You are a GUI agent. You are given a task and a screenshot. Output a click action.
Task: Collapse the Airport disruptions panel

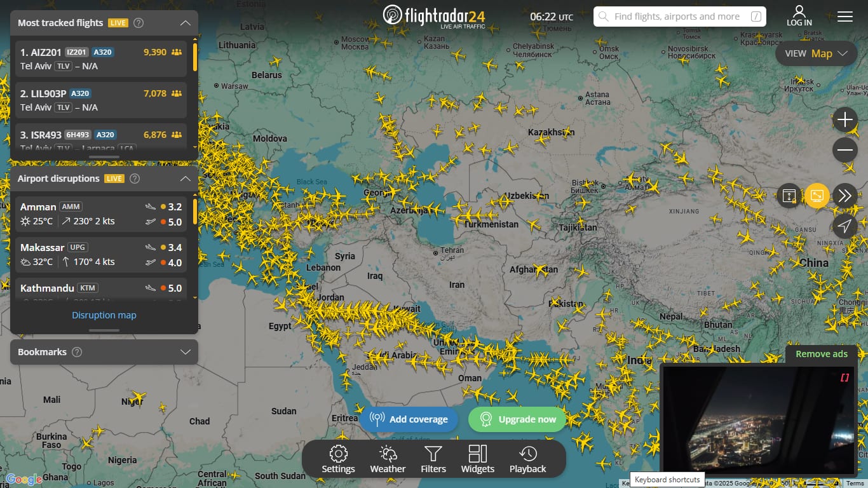tap(185, 179)
